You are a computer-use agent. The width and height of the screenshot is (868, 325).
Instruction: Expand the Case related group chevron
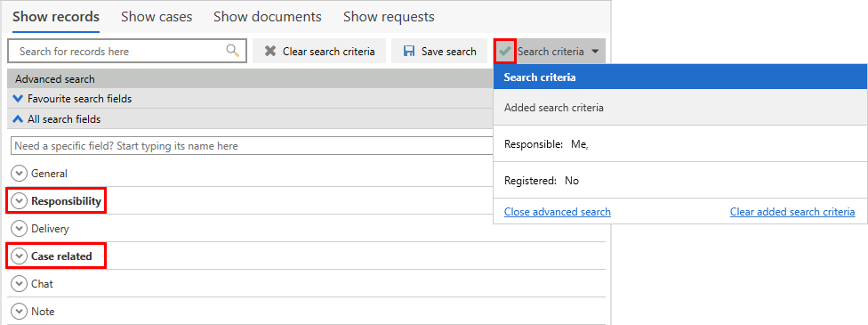point(20,256)
